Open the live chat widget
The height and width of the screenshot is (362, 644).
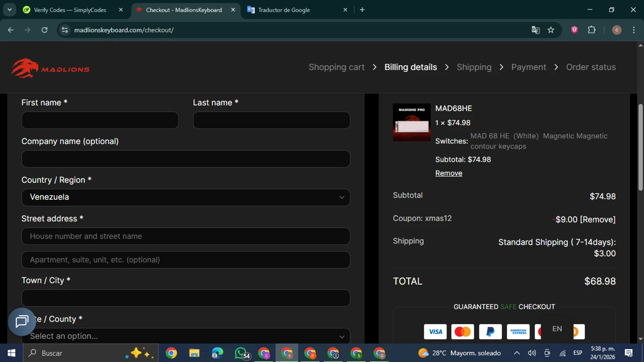[x=22, y=322]
